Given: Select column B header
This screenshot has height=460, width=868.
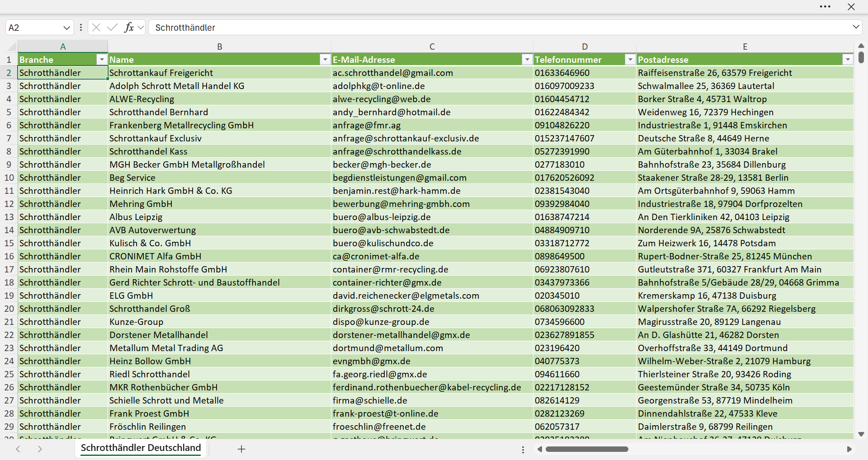Looking at the screenshot, I should point(220,47).
